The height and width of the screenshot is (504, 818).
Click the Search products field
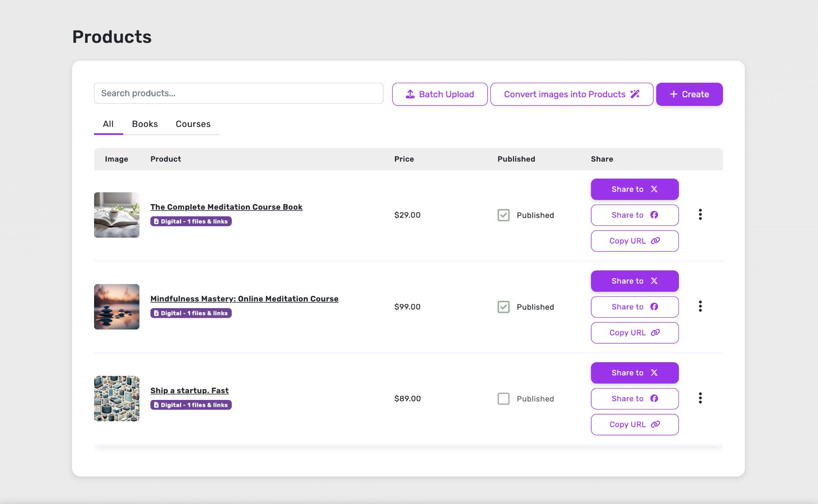pyautogui.click(x=238, y=93)
